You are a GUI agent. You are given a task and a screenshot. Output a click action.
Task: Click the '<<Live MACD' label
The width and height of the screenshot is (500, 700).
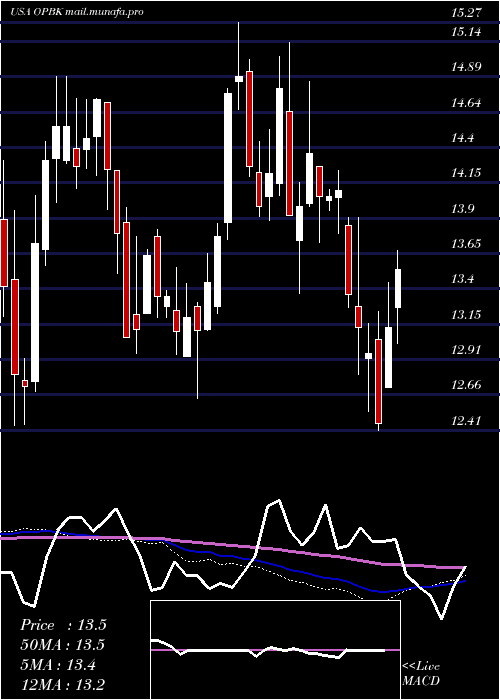(421, 674)
